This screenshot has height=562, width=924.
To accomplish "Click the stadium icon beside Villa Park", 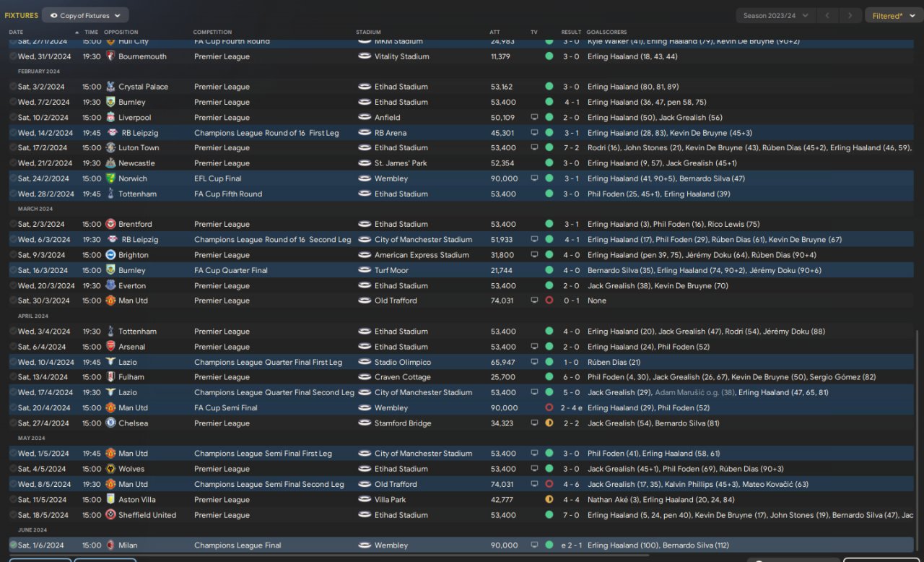I will pos(365,499).
